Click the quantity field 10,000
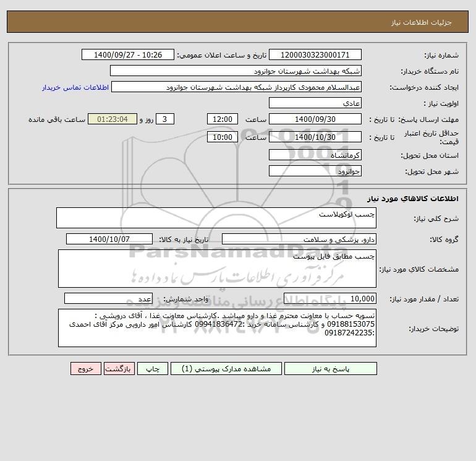The height and width of the screenshot is (461, 476). click(x=330, y=299)
